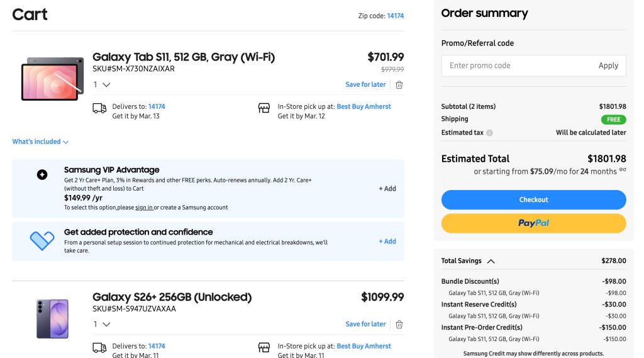Focus the promo code input field
This screenshot has width=644, height=358.
pos(516,65)
